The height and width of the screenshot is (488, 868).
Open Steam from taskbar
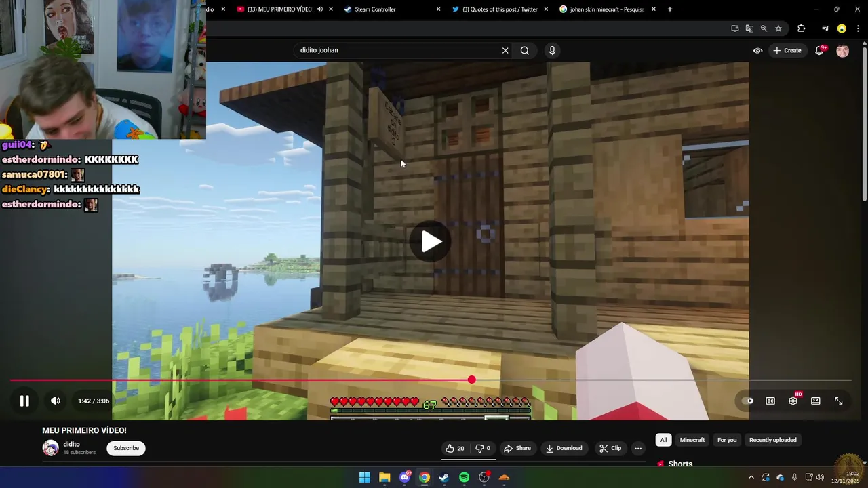tap(444, 477)
